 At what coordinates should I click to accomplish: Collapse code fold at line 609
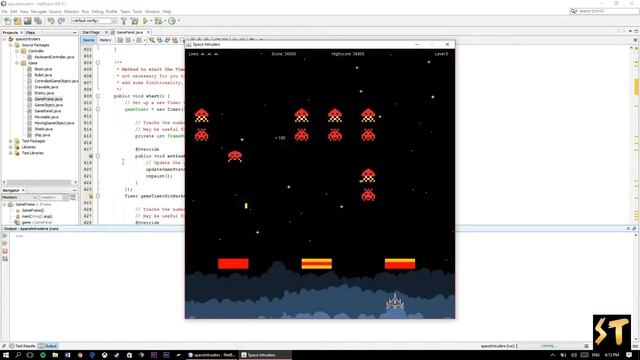pyautogui.click(x=98, y=96)
